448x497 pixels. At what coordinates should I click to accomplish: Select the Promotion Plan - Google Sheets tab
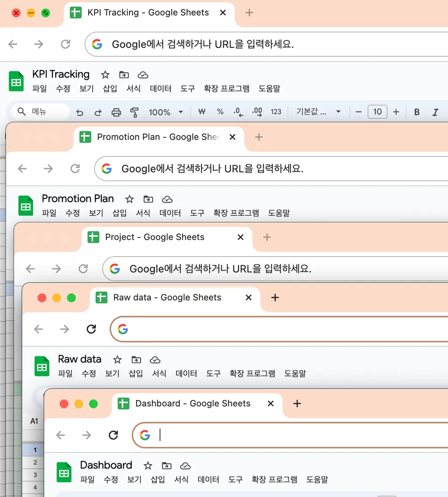158,137
